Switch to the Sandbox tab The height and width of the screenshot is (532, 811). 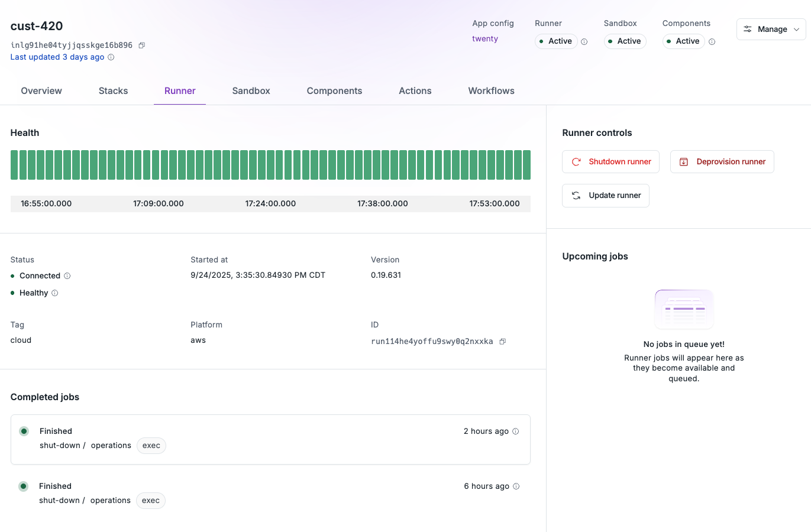point(251,90)
